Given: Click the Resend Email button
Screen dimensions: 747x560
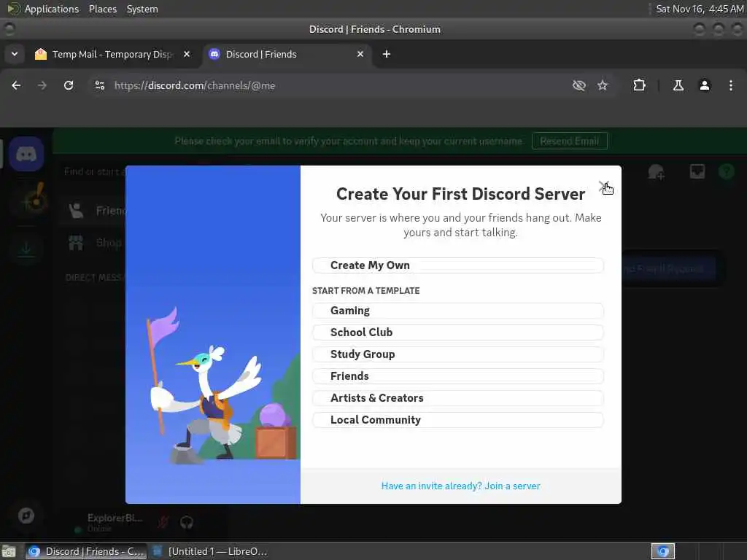Looking at the screenshot, I should click(569, 141).
